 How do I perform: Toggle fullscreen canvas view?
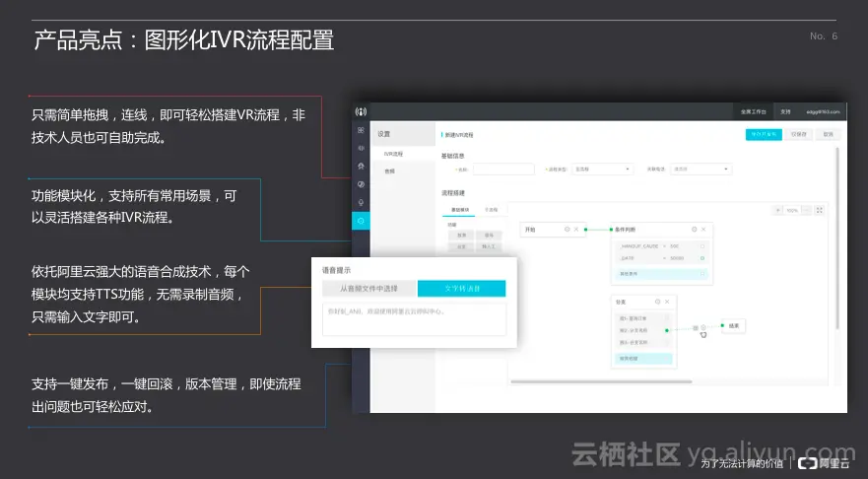[x=820, y=211]
